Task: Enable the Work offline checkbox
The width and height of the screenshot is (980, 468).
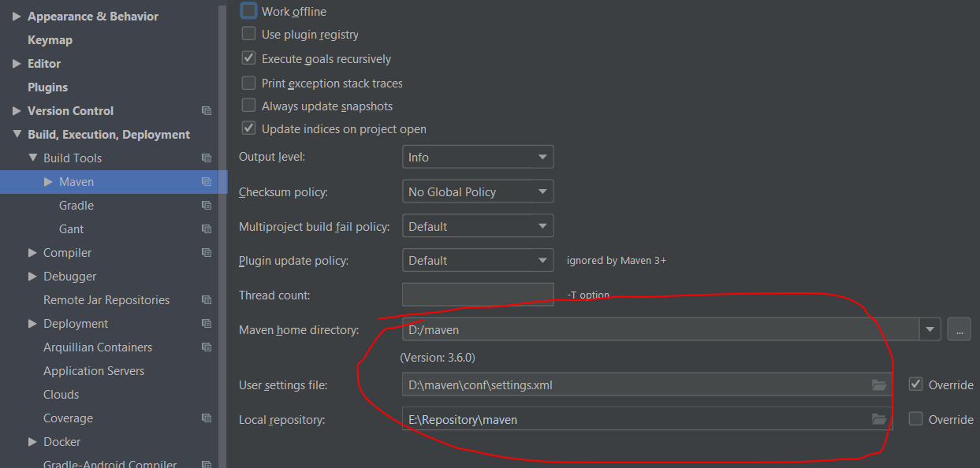Action: (248, 10)
